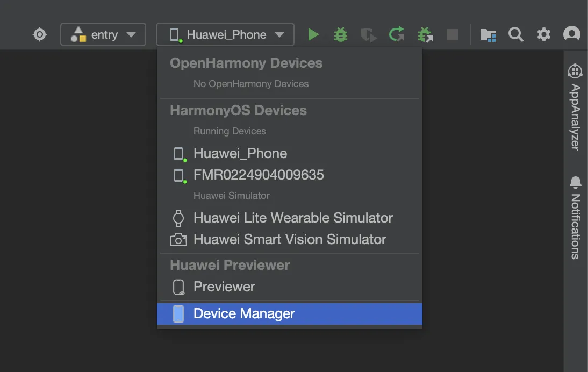Open the entry module dropdown
The height and width of the screenshot is (372, 588).
coord(103,35)
